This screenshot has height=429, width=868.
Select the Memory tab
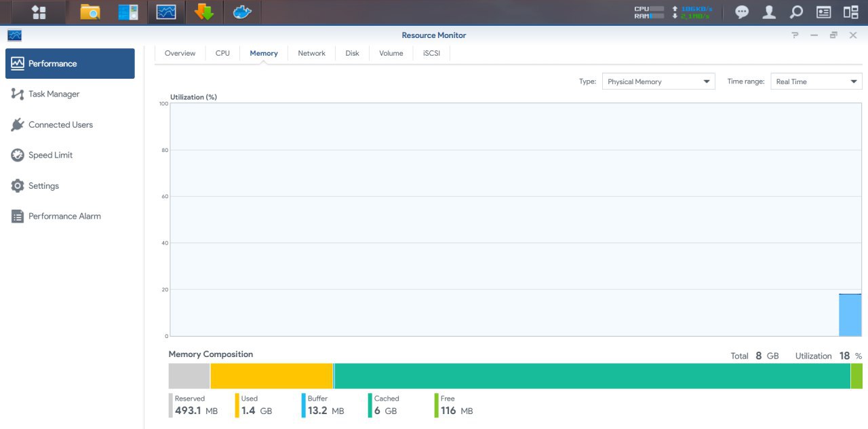click(264, 53)
